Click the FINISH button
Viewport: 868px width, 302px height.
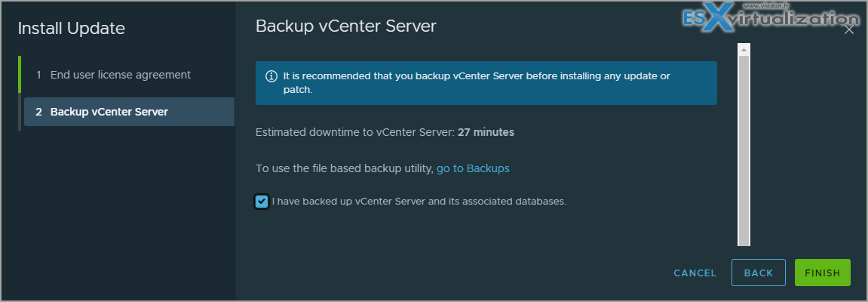point(823,273)
